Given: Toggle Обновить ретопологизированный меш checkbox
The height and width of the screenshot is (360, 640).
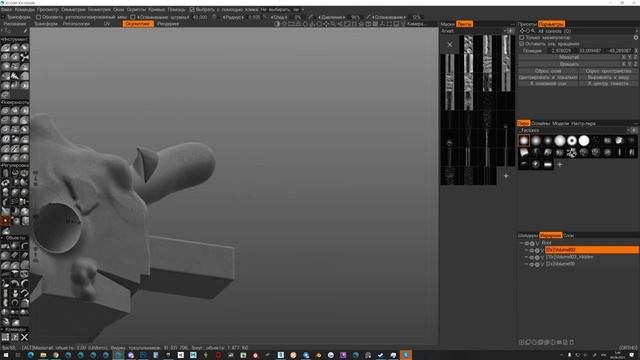Looking at the screenshot, I should point(38,17).
